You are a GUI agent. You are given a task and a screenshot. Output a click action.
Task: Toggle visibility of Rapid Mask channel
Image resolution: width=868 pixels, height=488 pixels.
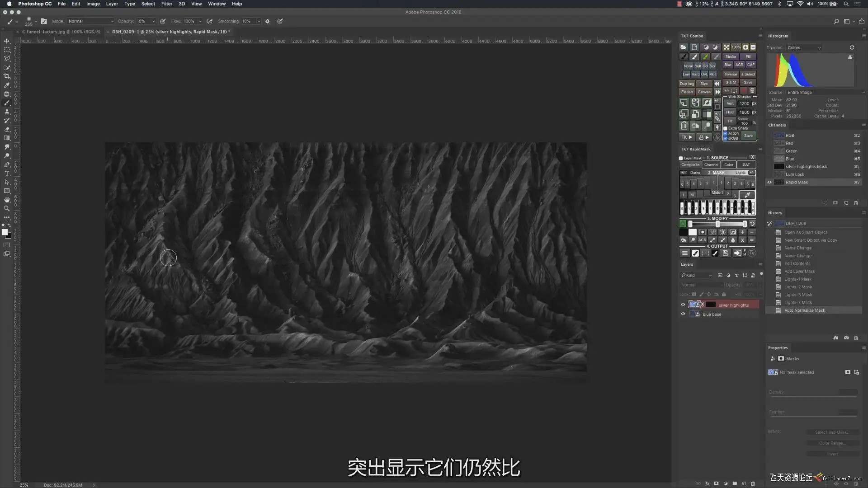(x=769, y=183)
